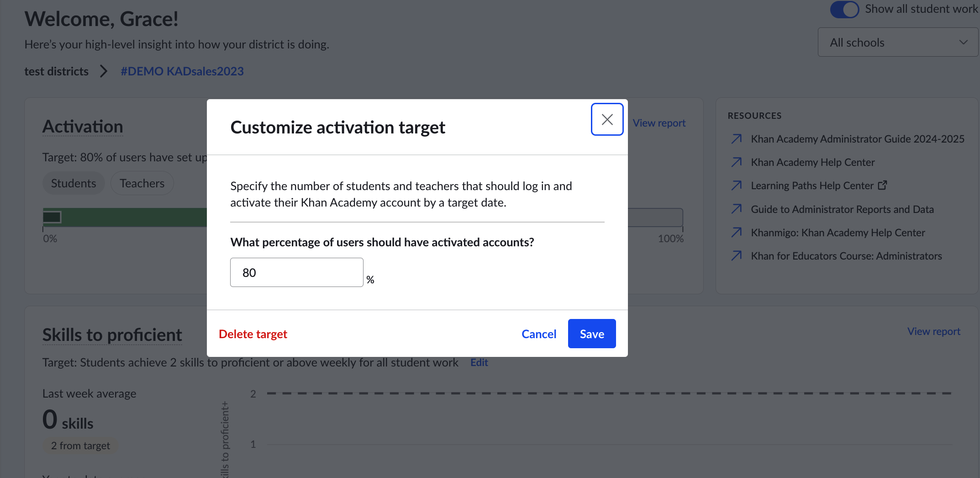The height and width of the screenshot is (478, 980).
Task: Click Cancel in the dialog
Action: [539, 334]
